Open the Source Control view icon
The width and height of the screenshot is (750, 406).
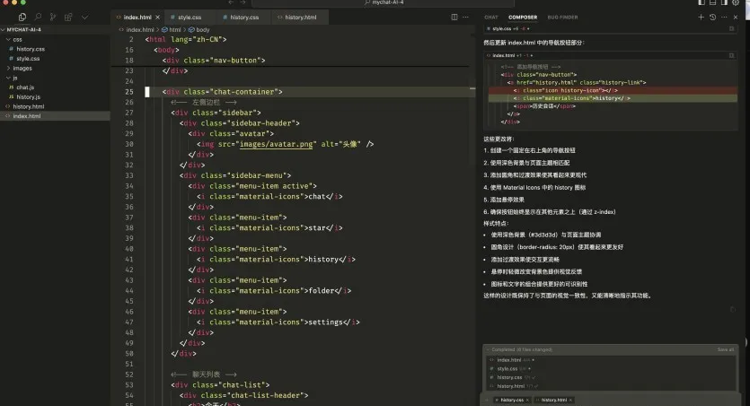coord(53,17)
